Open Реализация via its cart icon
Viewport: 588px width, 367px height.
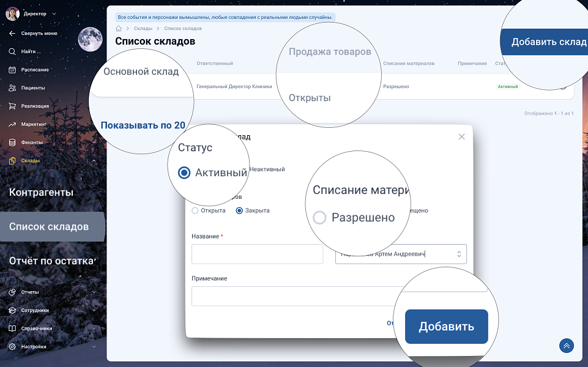pos(12,106)
